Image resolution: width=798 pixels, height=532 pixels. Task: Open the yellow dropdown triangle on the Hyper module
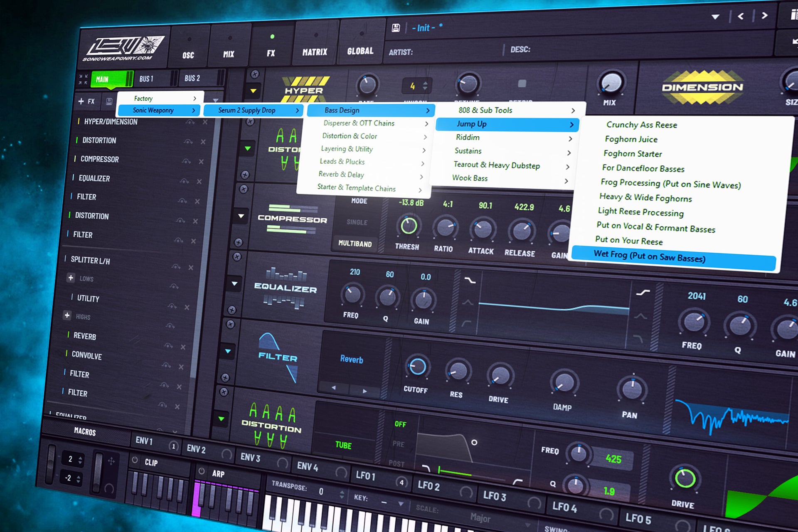coord(253,91)
